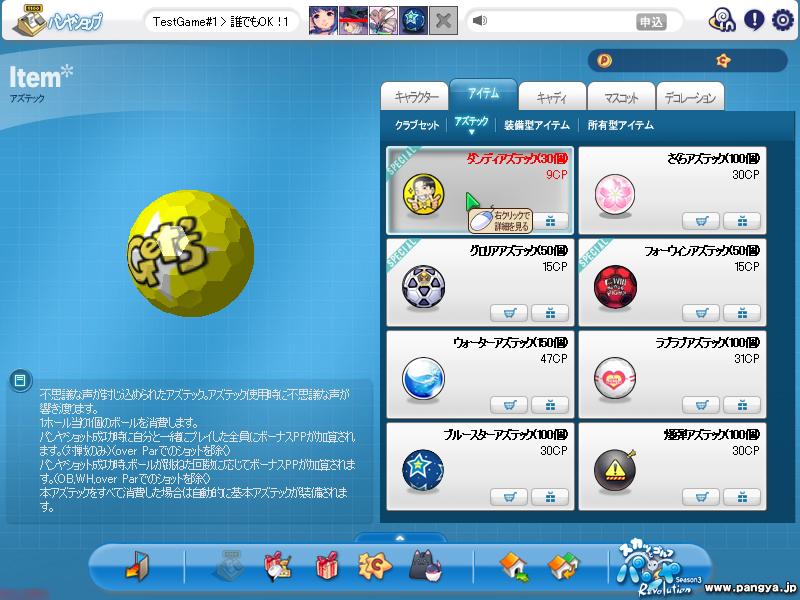Select the pink flower player avatar

click(384, 20)
